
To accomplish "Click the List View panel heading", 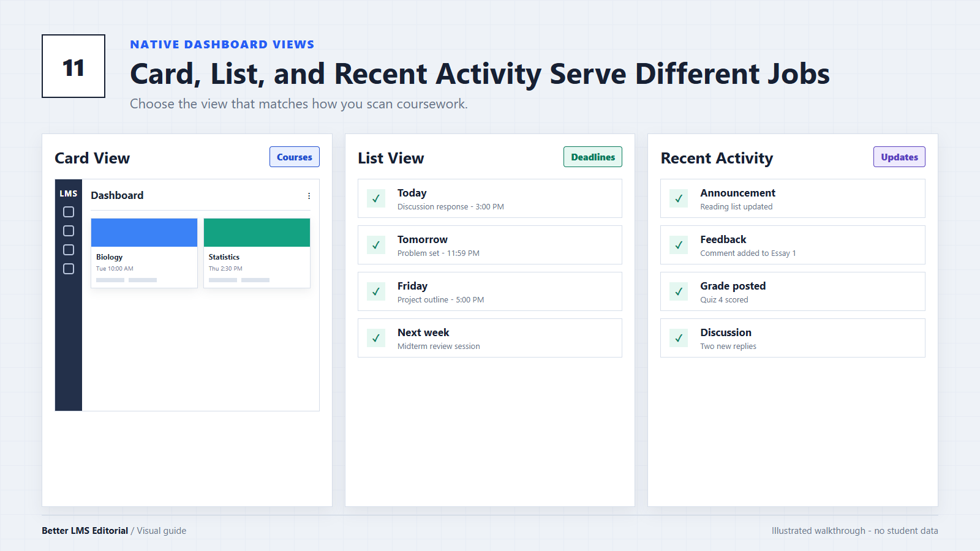I will [391, 159].
